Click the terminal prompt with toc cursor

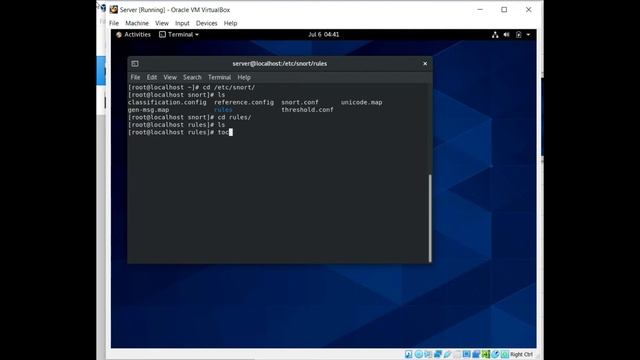[180, 132]
